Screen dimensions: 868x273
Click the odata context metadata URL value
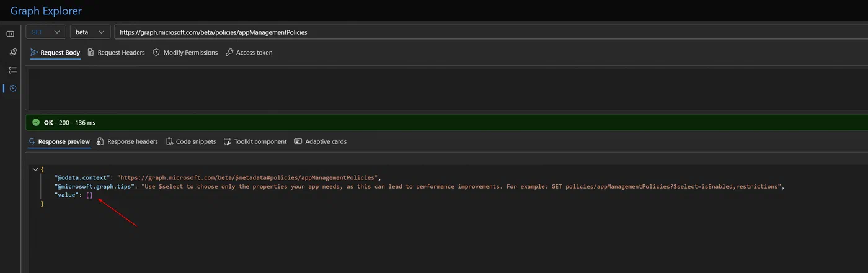(x=247, y=177)
